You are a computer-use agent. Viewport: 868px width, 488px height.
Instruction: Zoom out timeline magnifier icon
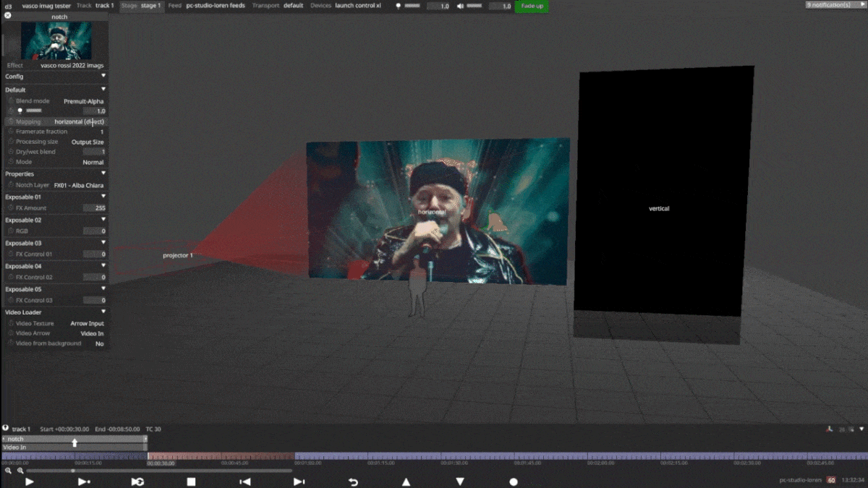8,471
